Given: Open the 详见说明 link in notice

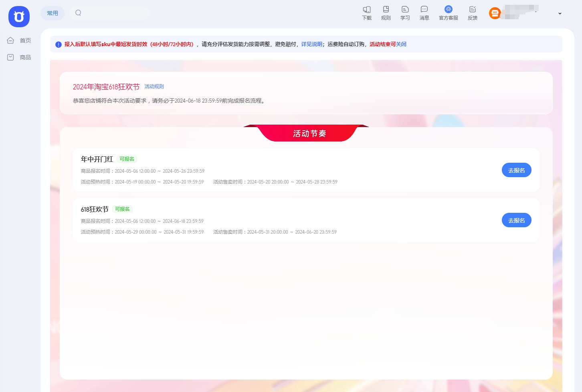Looking at the screenshot, I should coord(311,44).
